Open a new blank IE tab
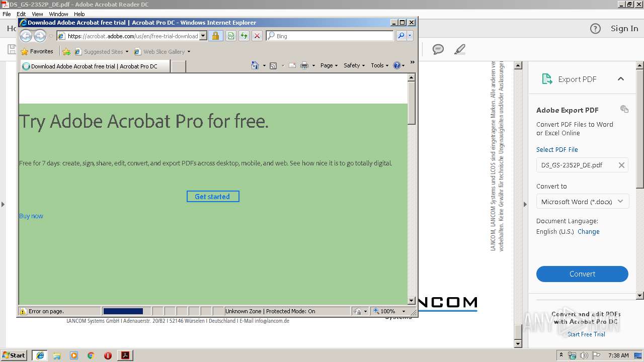The height and width of the screenshot is (362, 644). click(x=178, y=66)
